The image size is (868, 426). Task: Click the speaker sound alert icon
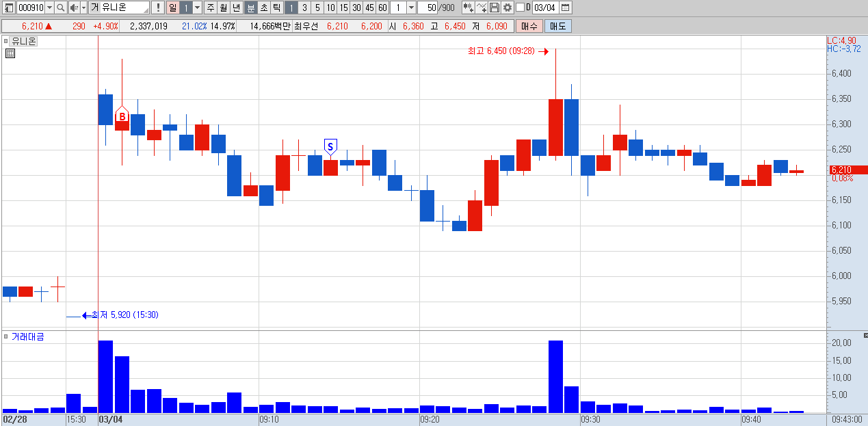pos(74,8)
